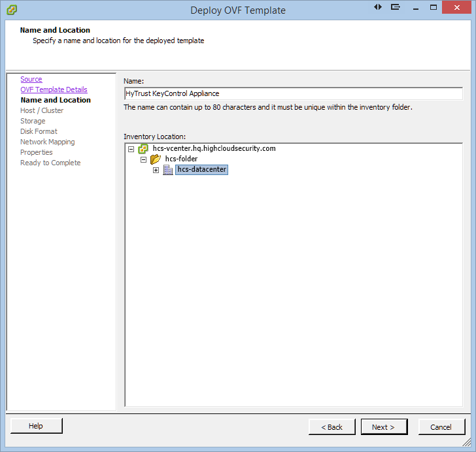Click the Host / Cluster wizard step
The width and height of the screenshot is (476, 452).
coord(42,110)
